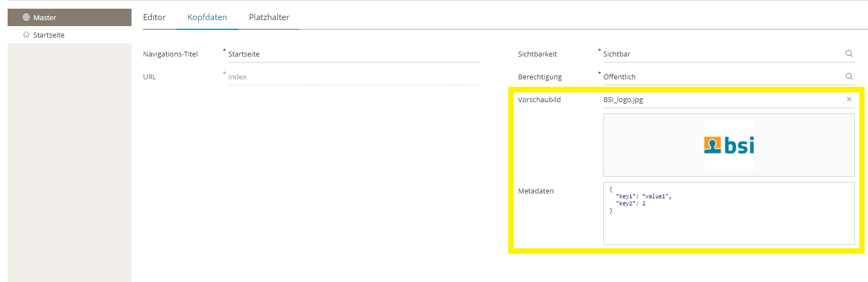Clear the BSI_logo.jpg Vorschaubild with X
The image size is (868, 282).
[x=849, y=99]
